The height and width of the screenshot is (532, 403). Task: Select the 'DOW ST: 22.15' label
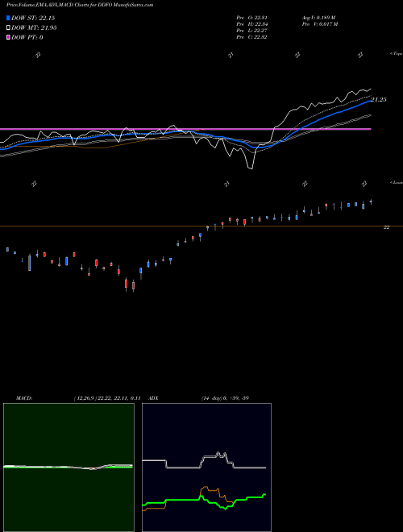pos(33,19)
